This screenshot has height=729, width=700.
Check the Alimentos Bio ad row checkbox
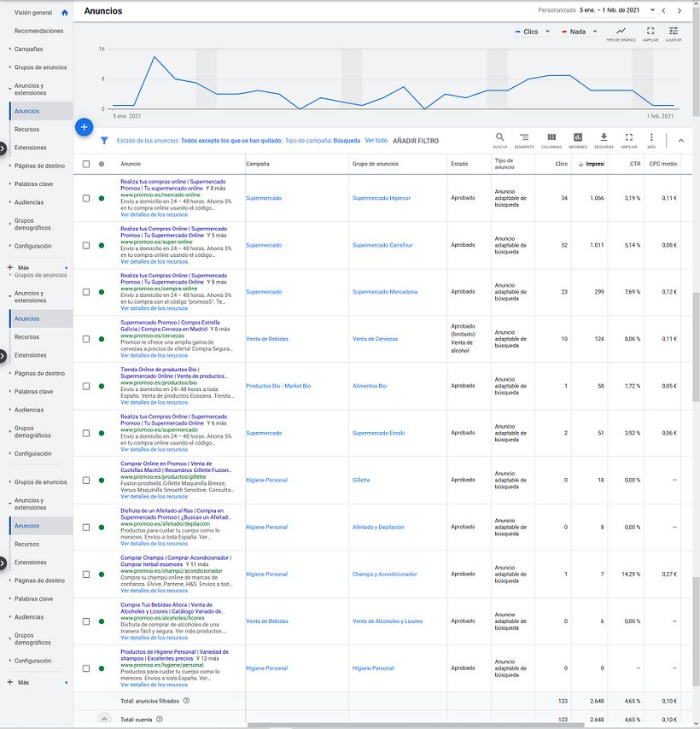86,387
